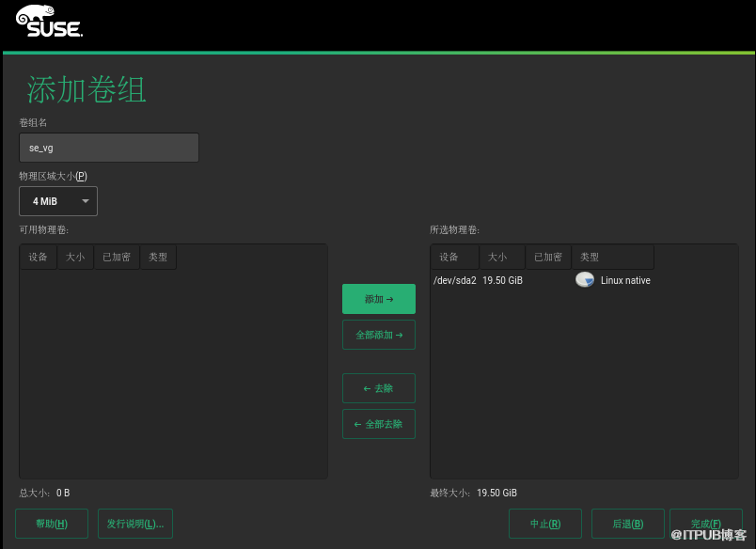Open the physical extent size 4 MiB dropdown
This screenshot has height=549, width=756.
click(x=58, y=201)
